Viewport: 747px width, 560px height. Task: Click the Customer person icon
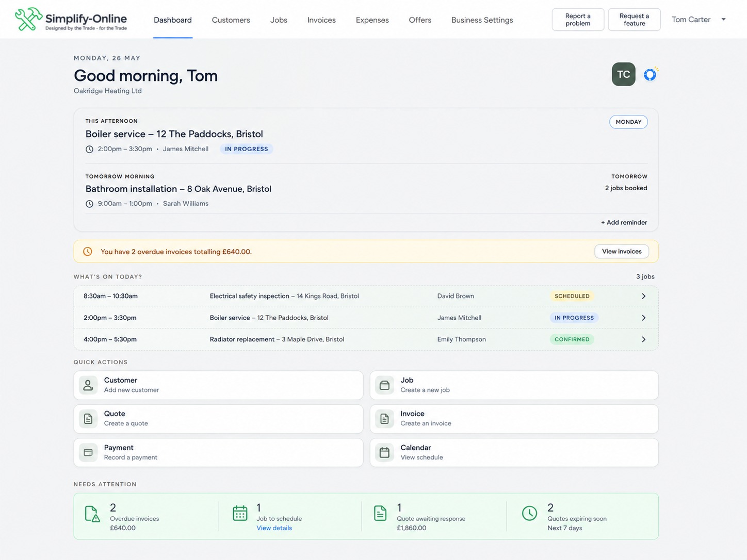(88, 385)
